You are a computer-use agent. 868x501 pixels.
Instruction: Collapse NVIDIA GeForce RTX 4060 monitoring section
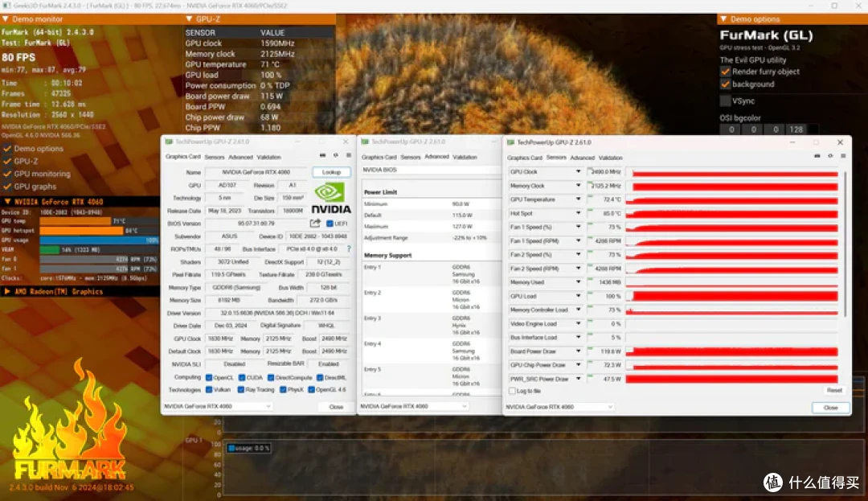[7, 202]
